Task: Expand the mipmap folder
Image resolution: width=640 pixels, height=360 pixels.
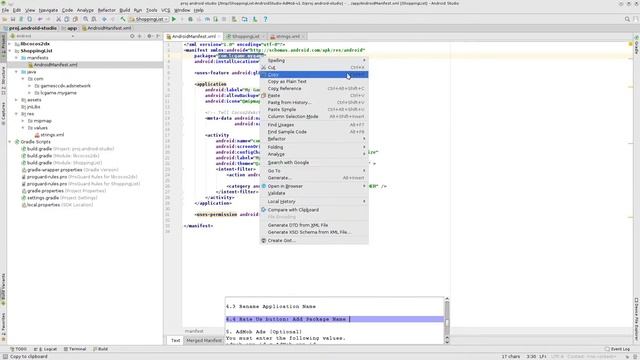Action: [x=23, y=121]
